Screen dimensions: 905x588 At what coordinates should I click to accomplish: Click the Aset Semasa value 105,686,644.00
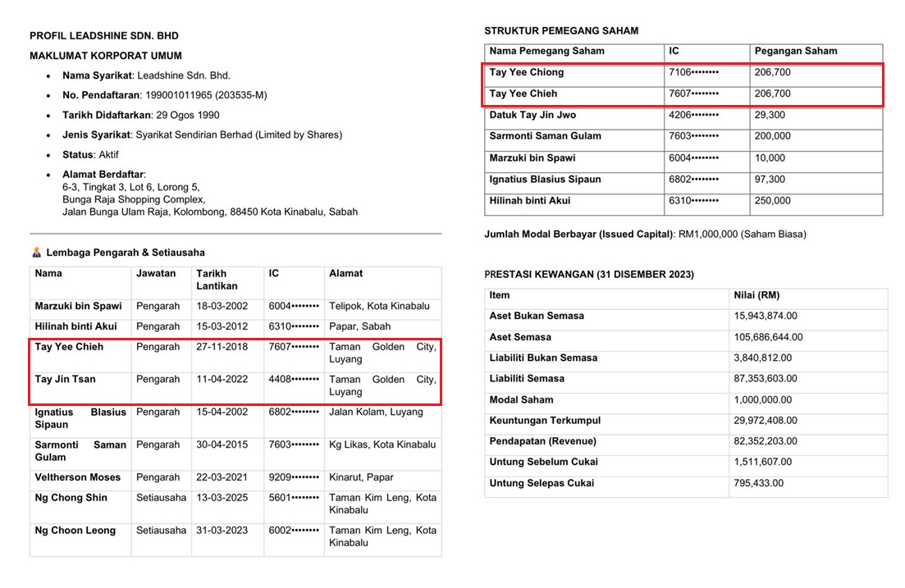pyautogui.click(x=768, y=337)
